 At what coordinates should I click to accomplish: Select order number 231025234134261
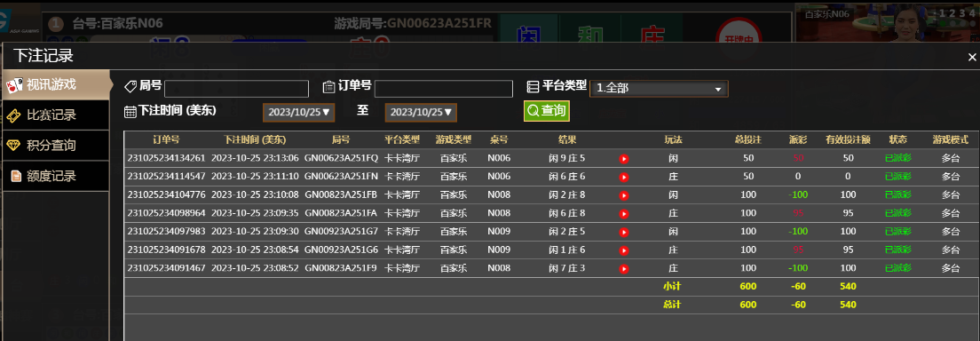click(x=166, y=158)
